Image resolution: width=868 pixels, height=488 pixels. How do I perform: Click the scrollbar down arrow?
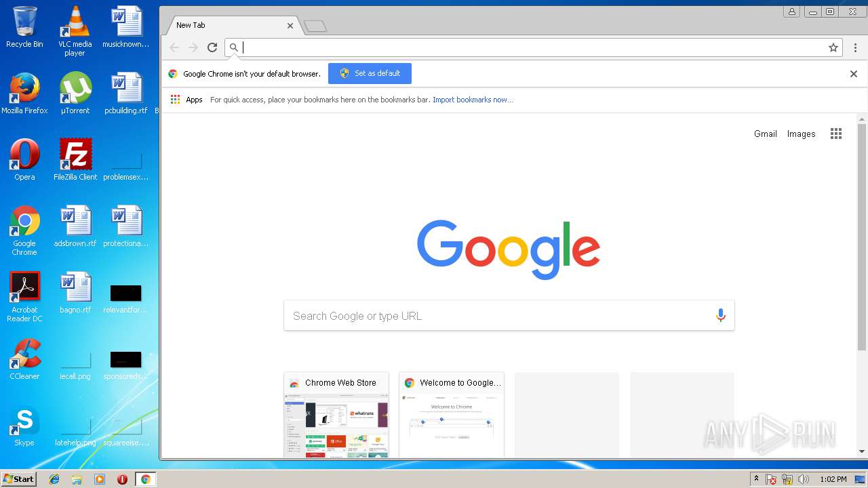862,451
